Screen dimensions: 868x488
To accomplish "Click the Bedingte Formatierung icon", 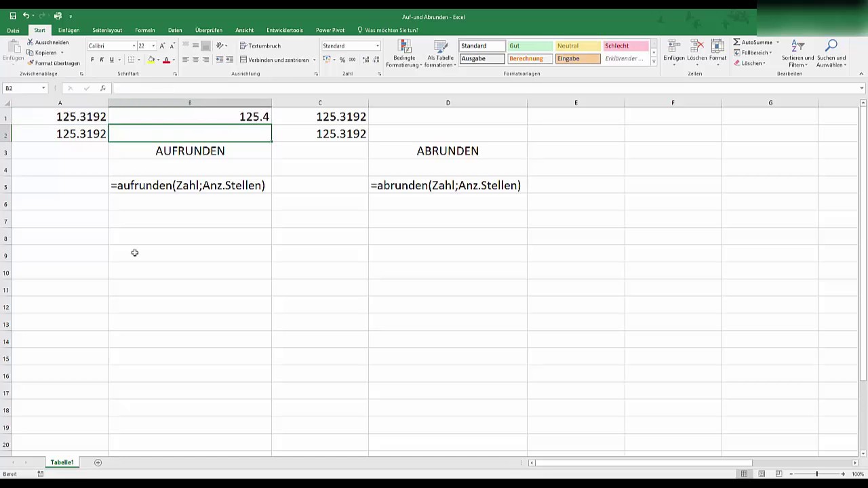I will 405,46.
